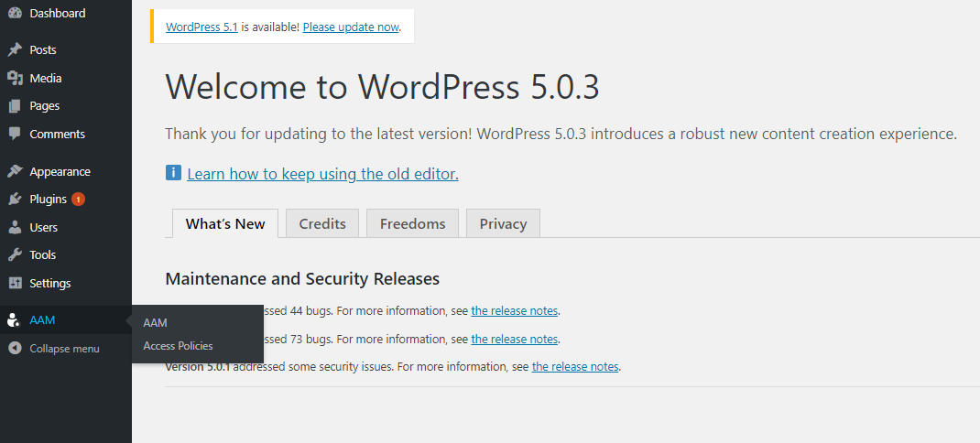This screenshot has width=980, height=443.
Task: Open the Appearance menu label
Action: pos(60,171)
